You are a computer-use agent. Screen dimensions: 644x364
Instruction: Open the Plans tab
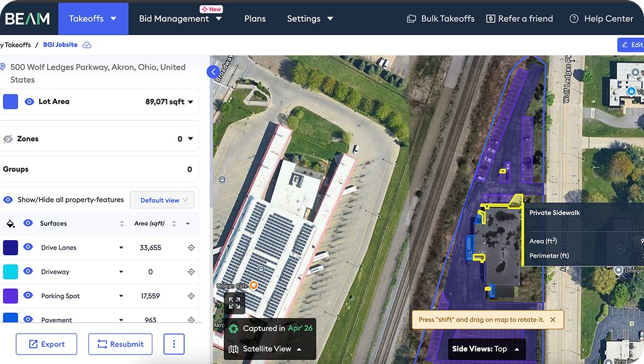[254, 19]
